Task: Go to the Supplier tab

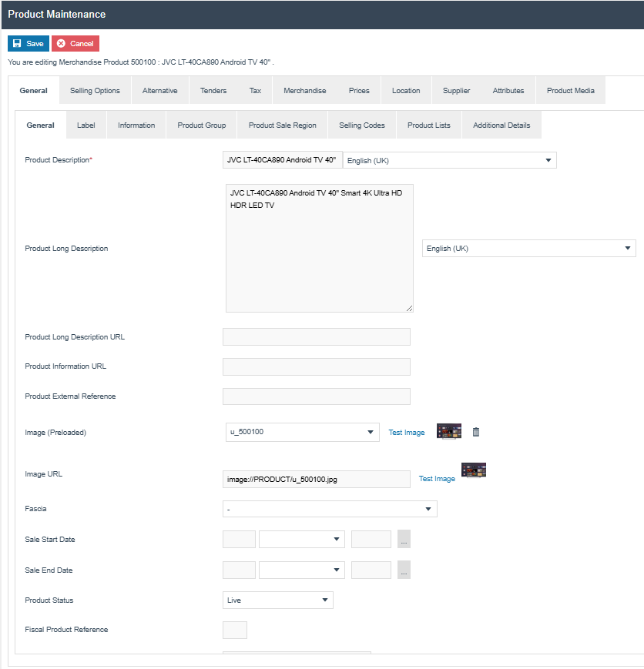Action: click(x=456, y=90)
